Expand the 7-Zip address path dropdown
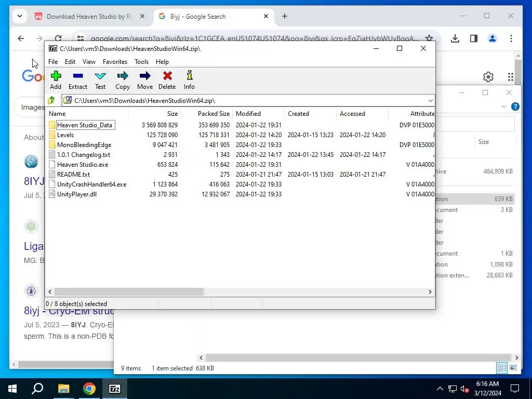532x399 pixels. coord(430,100)
